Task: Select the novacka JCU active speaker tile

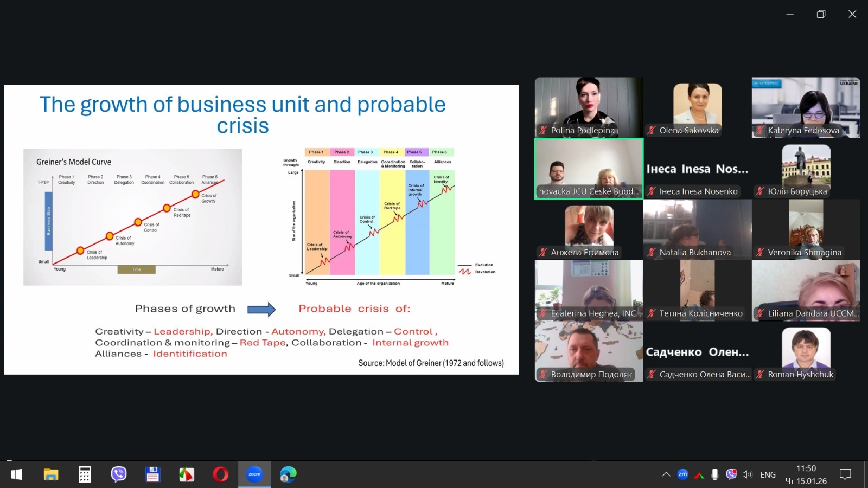Action: click(589, 168)
